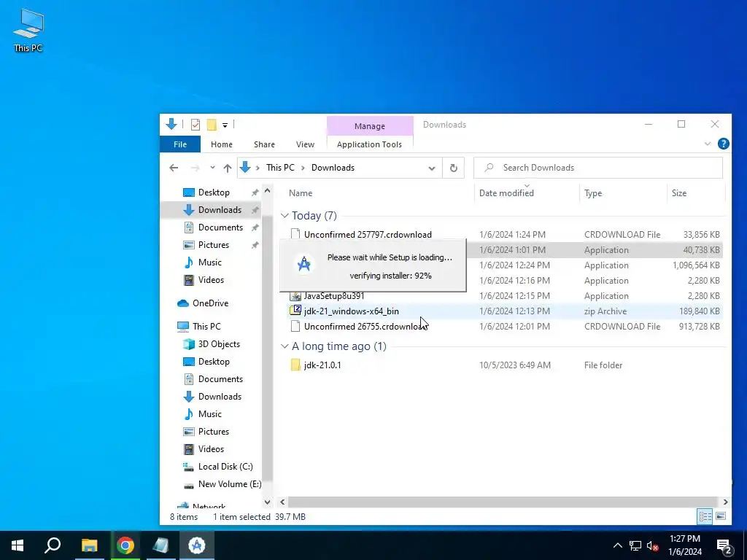Open Videos in Quick access

[211, 280]
